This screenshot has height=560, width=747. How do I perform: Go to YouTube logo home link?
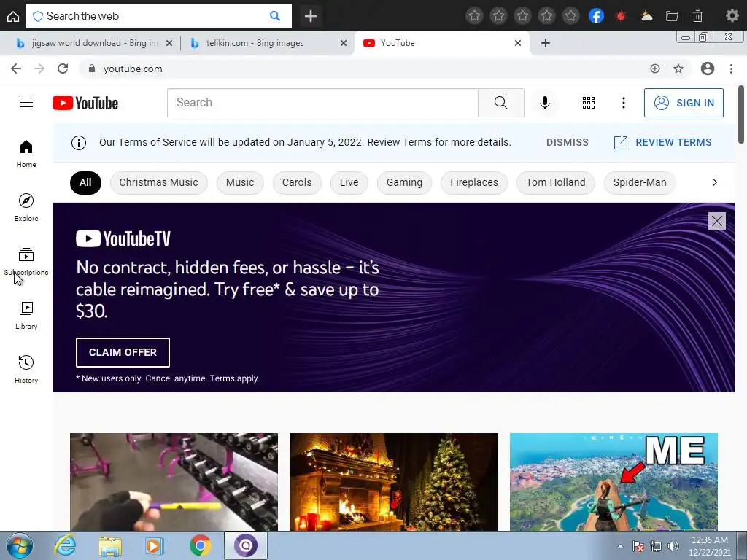pyautogui.click(x=85, y=103)
